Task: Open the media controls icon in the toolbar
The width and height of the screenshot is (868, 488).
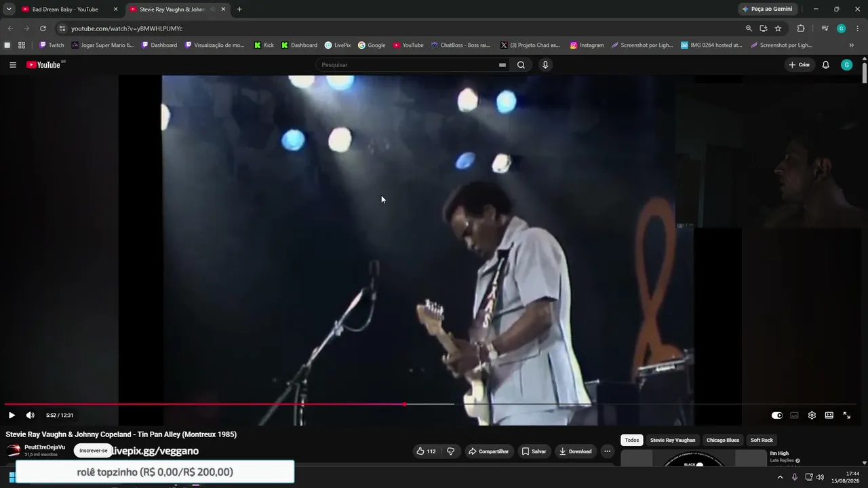Action: 825,28
